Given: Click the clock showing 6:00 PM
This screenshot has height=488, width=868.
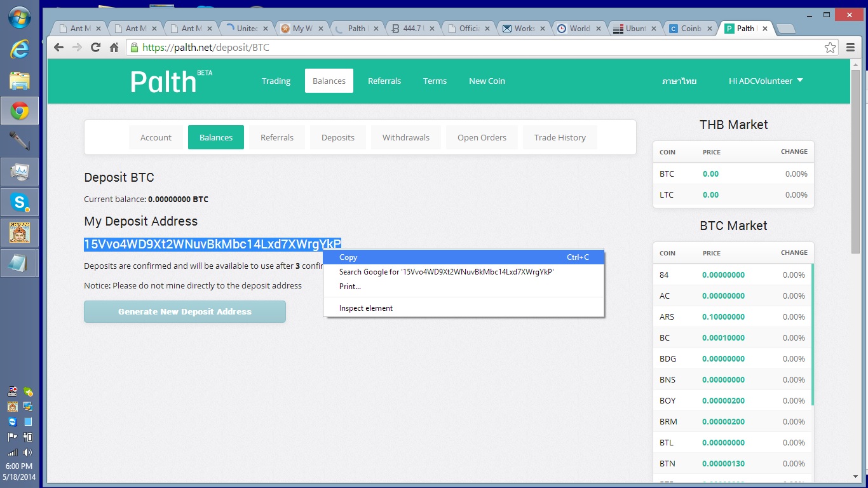Looking at the screenshot, I should [19, 466].
